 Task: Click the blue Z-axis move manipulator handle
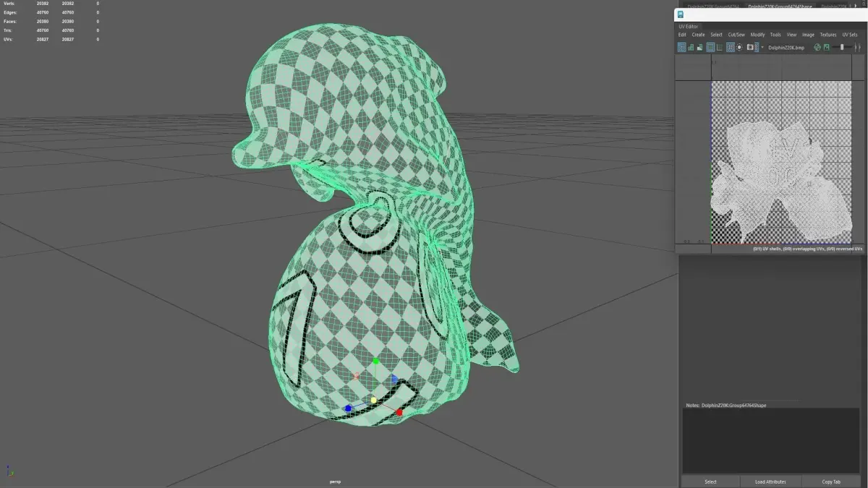pos(348,408)
